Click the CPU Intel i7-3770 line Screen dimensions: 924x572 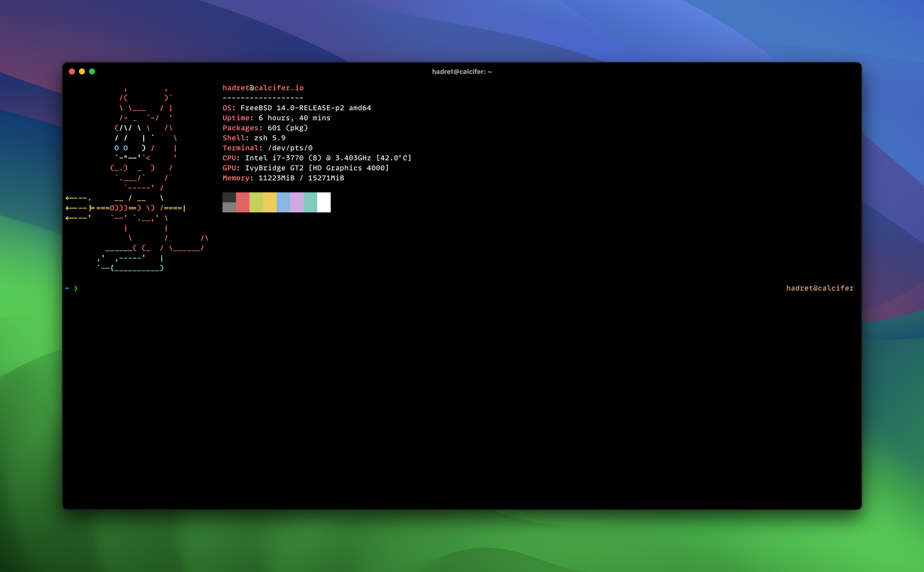click(x=316, y=158)
